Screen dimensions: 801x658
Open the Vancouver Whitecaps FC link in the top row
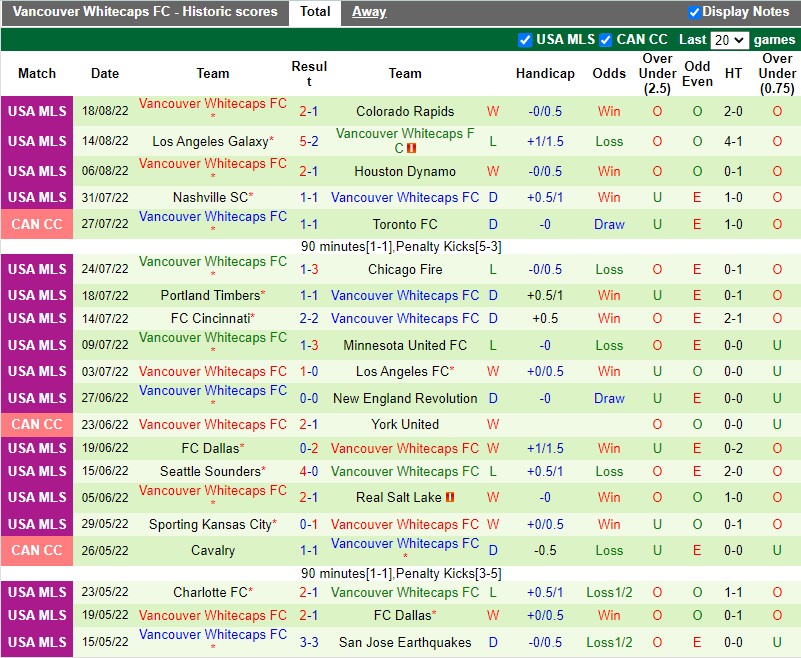pos(213,103)
